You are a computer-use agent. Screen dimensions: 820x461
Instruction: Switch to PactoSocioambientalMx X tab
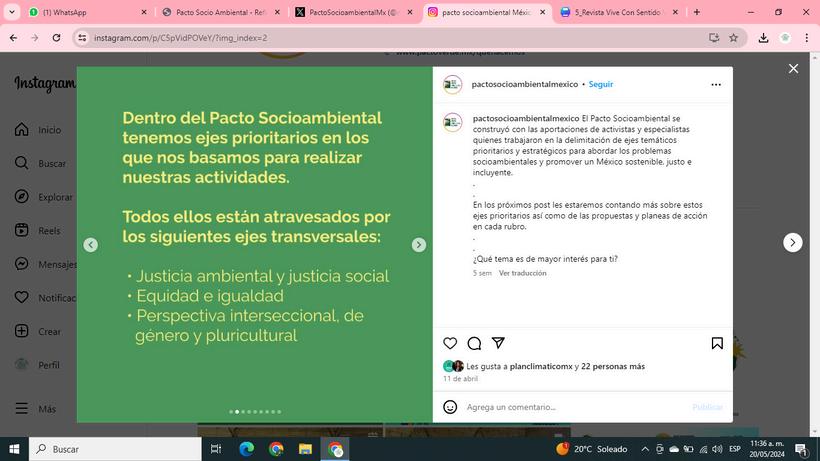pos(354,12)
